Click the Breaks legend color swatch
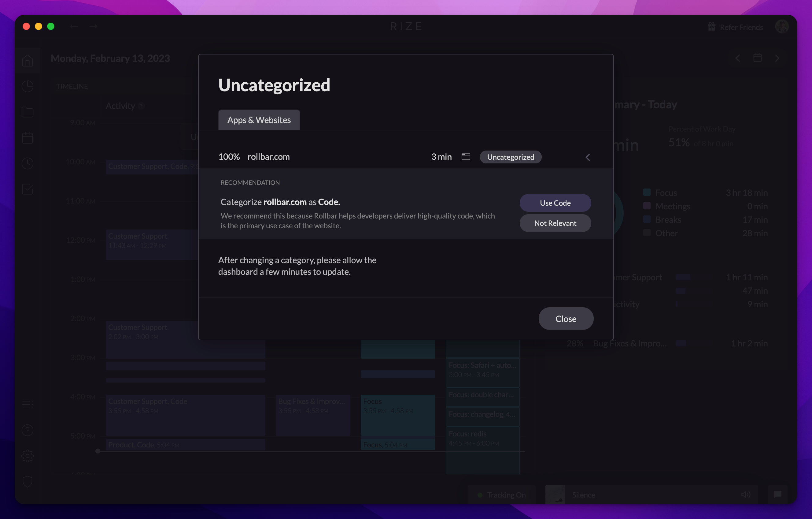 647,219
